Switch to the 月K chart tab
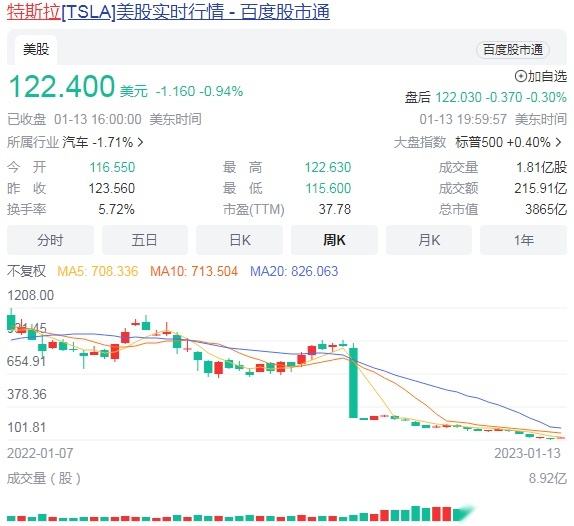 pyautogui.click(x=429, y=240)
